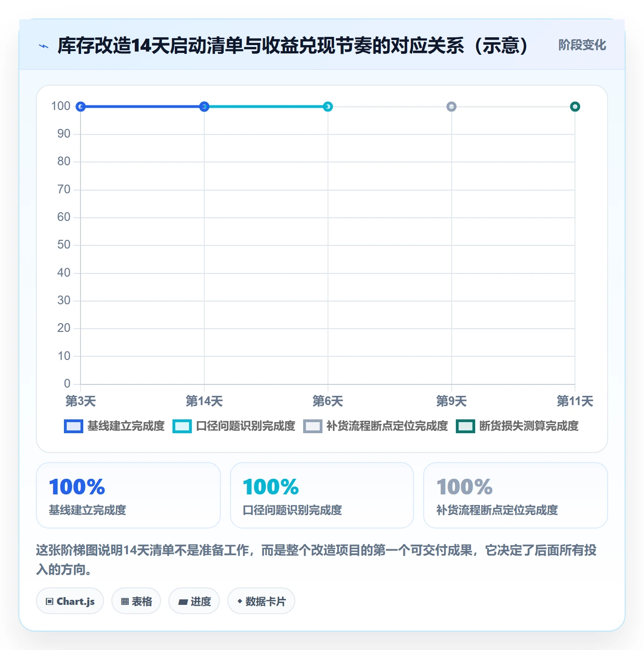Click the y-axis value 100
644x650 pixels.
pyautogui.click(x=61, y=106)
